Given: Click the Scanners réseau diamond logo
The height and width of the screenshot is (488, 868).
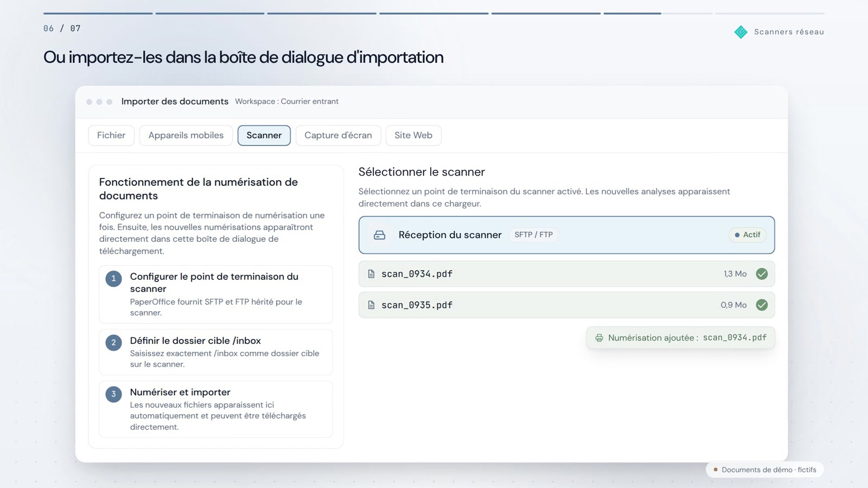Looking at the screenshot, I should (x=741, y=32).
